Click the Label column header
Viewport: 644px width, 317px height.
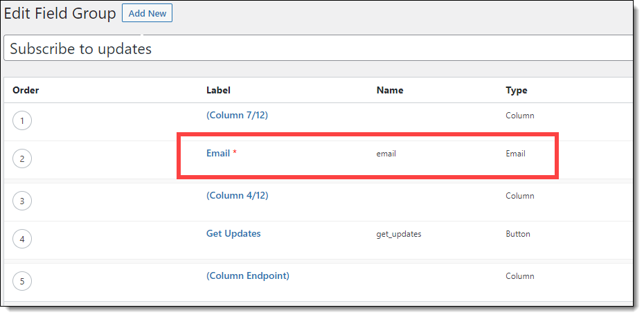219,91
